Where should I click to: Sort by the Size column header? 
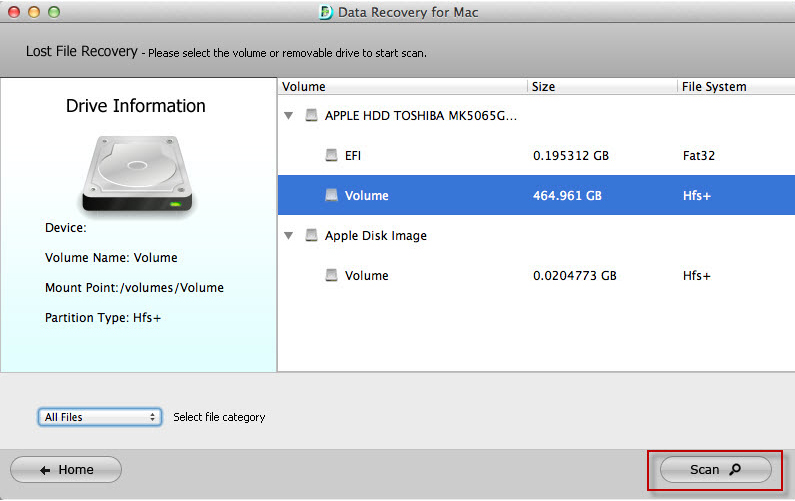(602, 87)
